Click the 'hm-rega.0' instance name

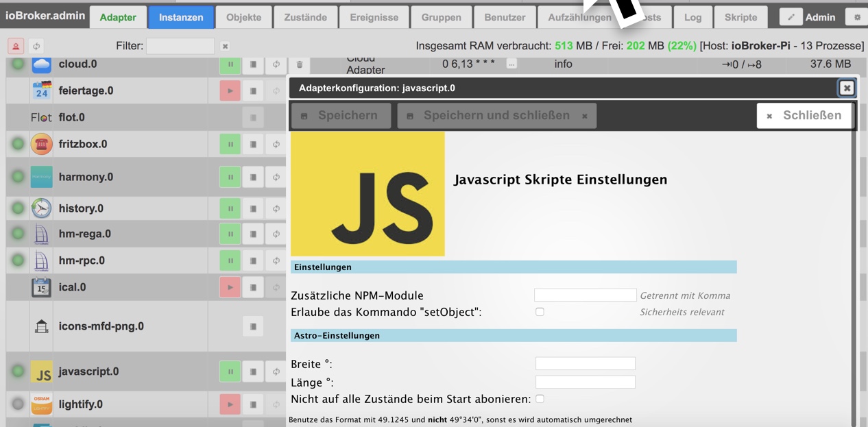(x=85, y=234)
